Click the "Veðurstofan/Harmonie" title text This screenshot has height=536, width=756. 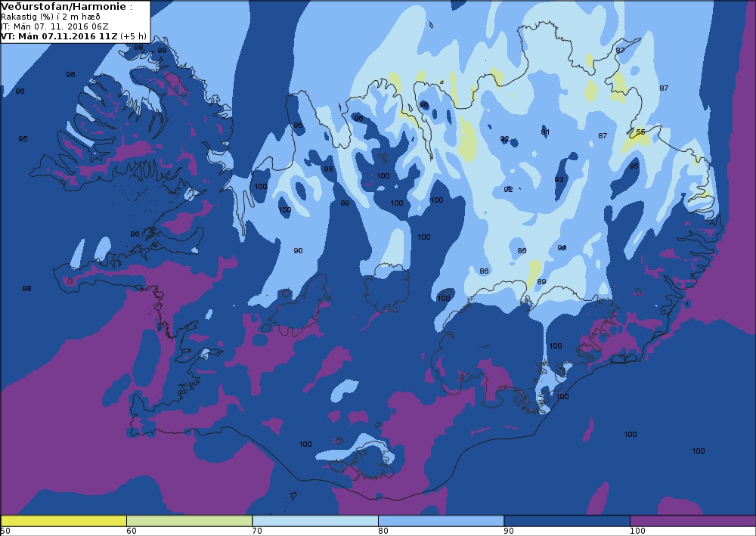pyautogui.click(x=64, y=7)
